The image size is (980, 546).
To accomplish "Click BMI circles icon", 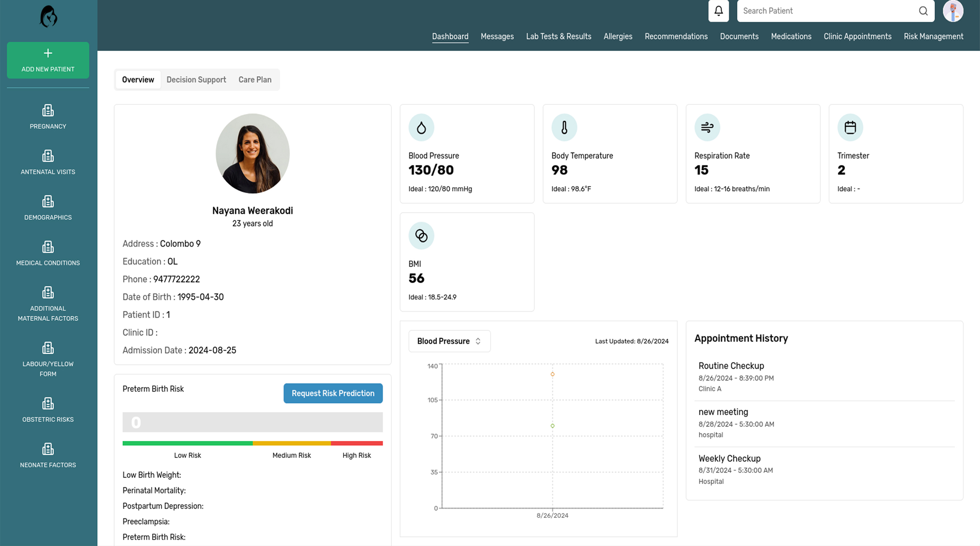I will tap(421, 235).
